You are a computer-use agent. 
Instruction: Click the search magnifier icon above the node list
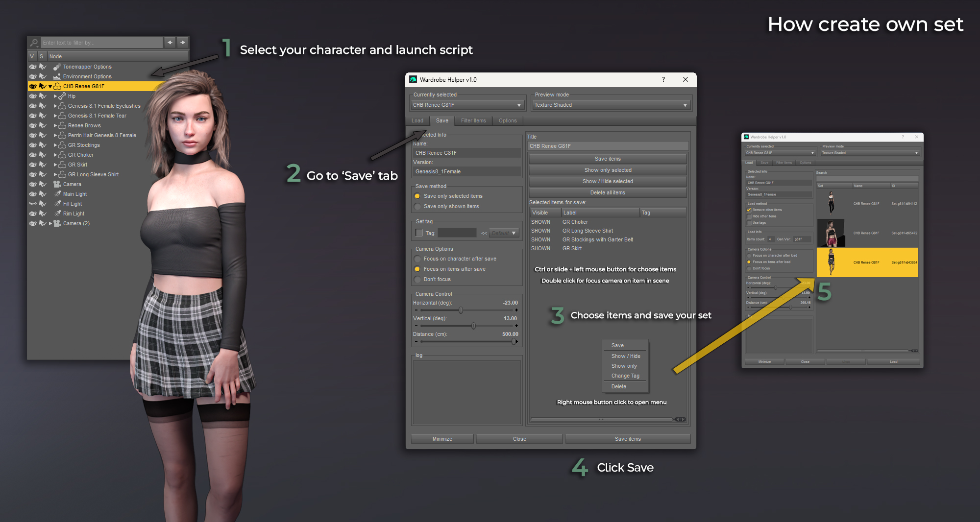(x=33, y=43)
